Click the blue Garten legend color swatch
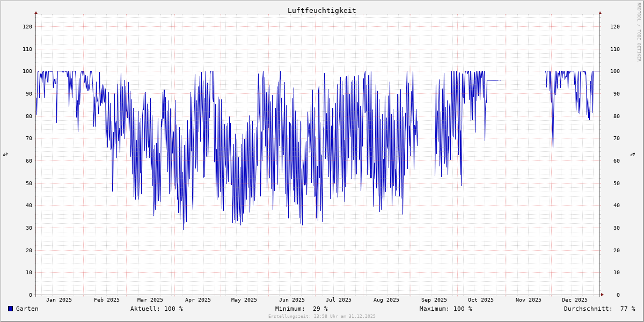Screen dimensions: 644x322 coord(10,309)
